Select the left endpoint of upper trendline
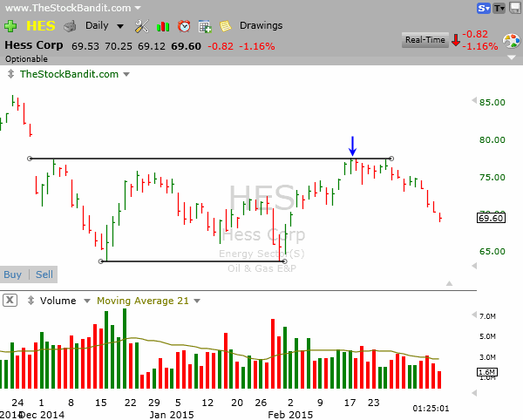The width and height of the screenshot is (523, 420). point(30,159)
